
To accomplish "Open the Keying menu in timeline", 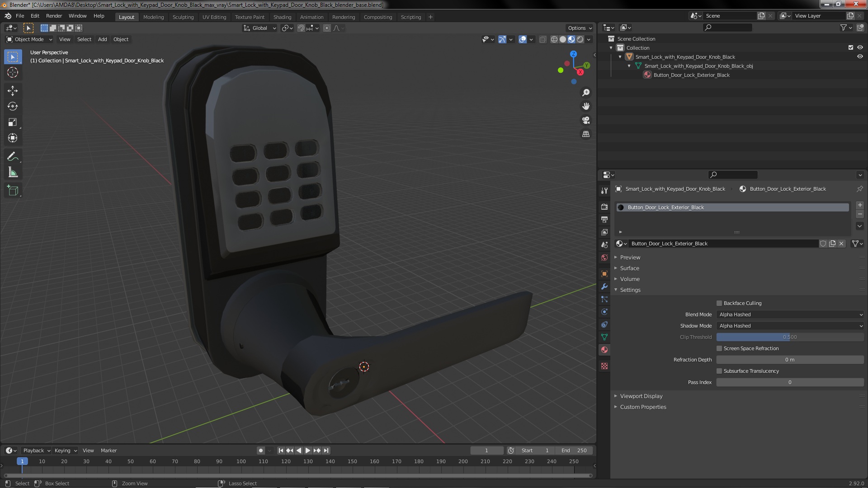I will coord(66,450).
